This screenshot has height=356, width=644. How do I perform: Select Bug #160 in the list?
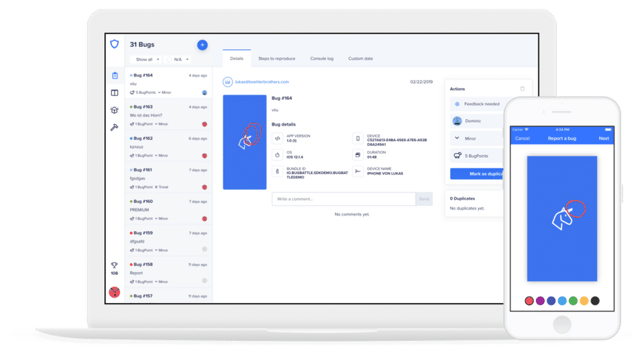point(168,210)
